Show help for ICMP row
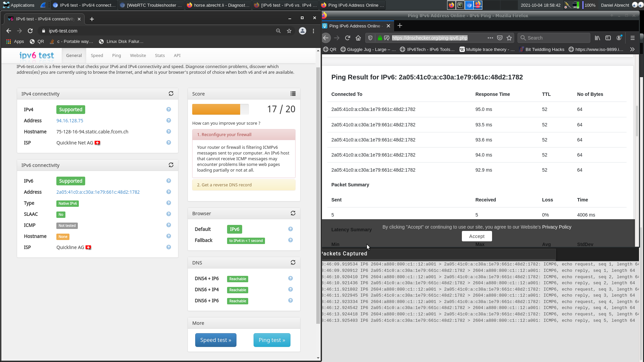 (x=169, y=225)
